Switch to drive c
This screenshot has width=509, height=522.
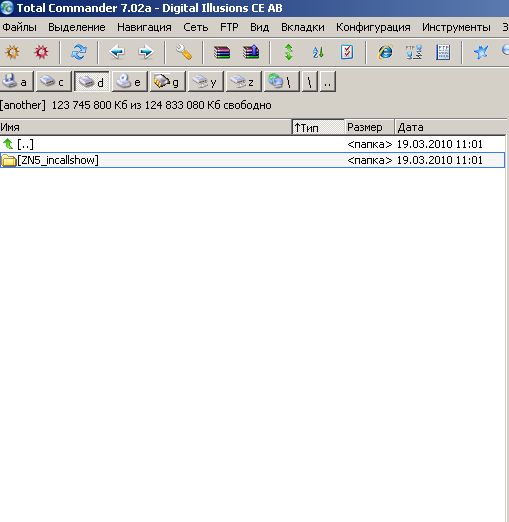pyautogui.click(x=54, y=81)
